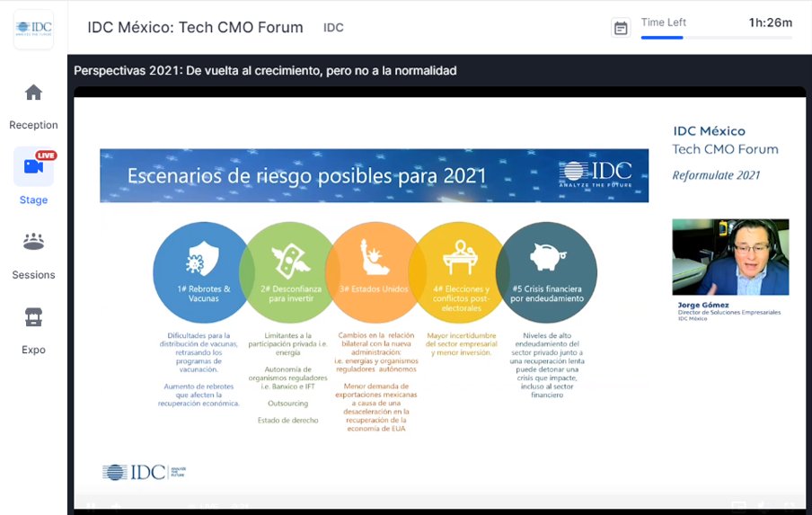Click 'Dificultades para la distribución de vacunas' text
This screenshot has height=515, width=812.
[199, 352]
